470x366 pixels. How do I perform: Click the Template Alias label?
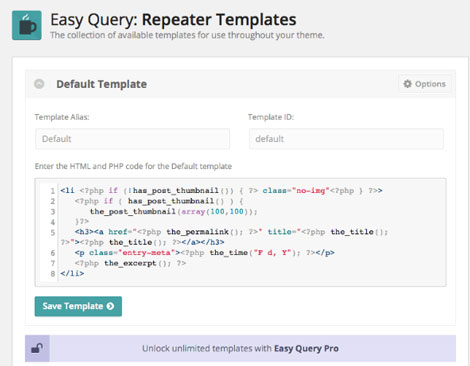tap(62, 117)
